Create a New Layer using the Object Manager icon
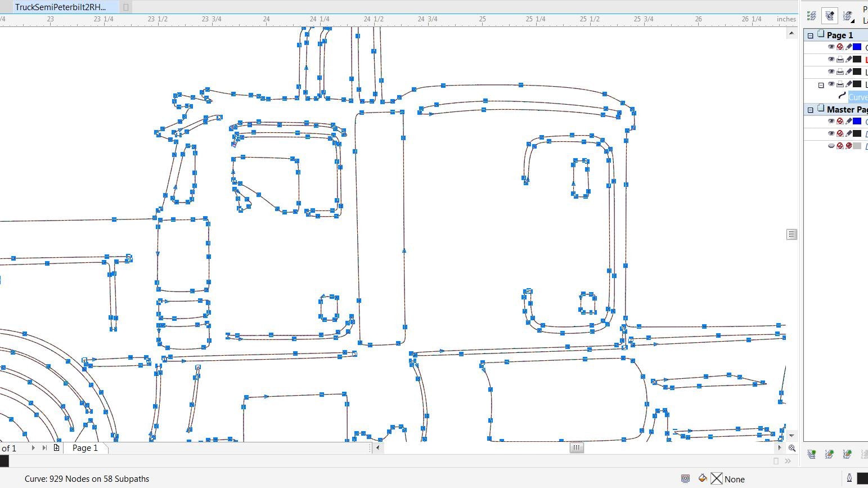The height and width of the screenshot is (488, 868). coord(811,454)
